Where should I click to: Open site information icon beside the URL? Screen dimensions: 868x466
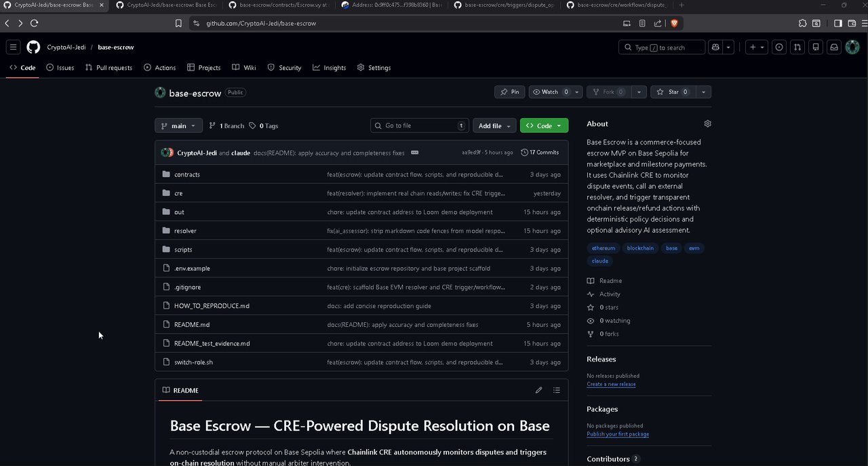[196, 23]
